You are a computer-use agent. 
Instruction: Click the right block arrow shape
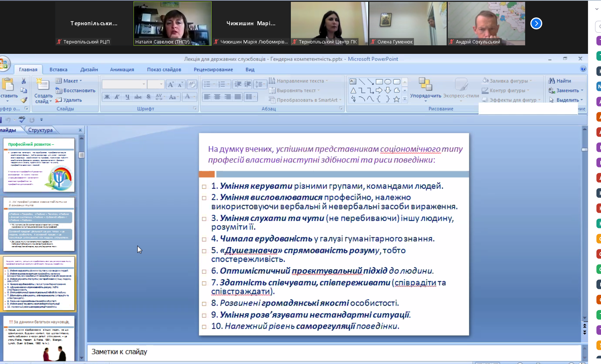(x=379, y=90)
